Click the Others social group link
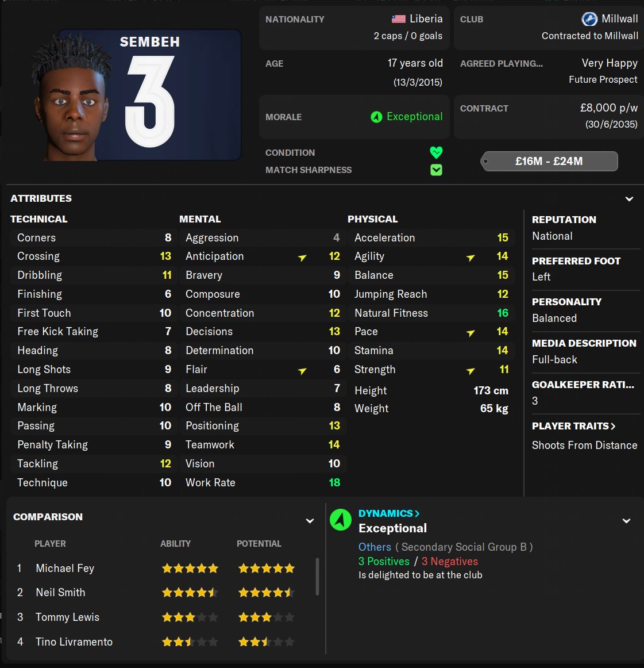 (x=375, y=547)
